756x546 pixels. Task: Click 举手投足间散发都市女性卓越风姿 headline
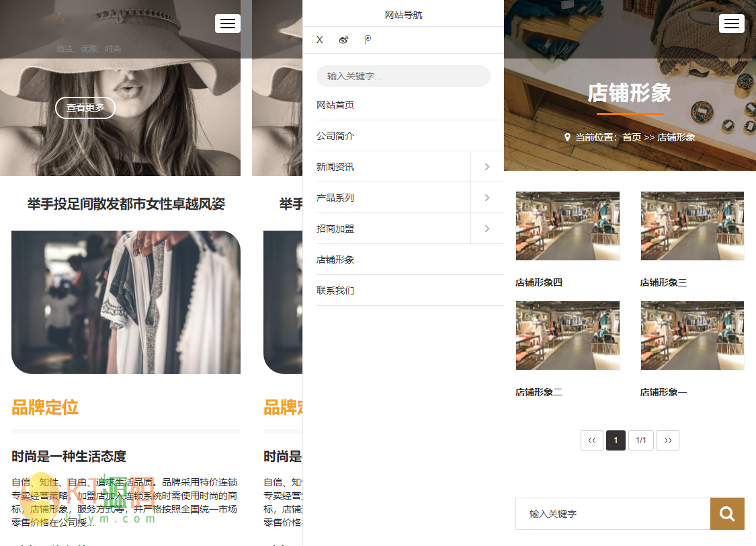pyautogui.click(x=126, y=204)
